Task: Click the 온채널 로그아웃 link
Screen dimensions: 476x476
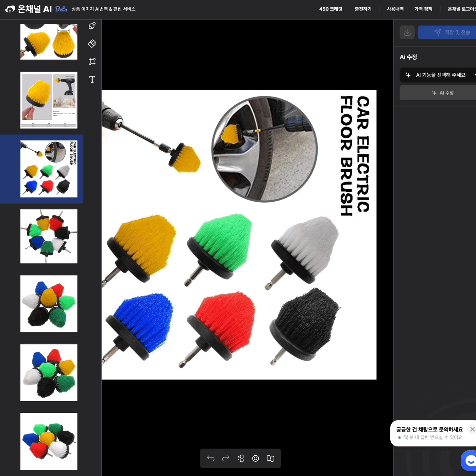Action: [x=462, y=9]
